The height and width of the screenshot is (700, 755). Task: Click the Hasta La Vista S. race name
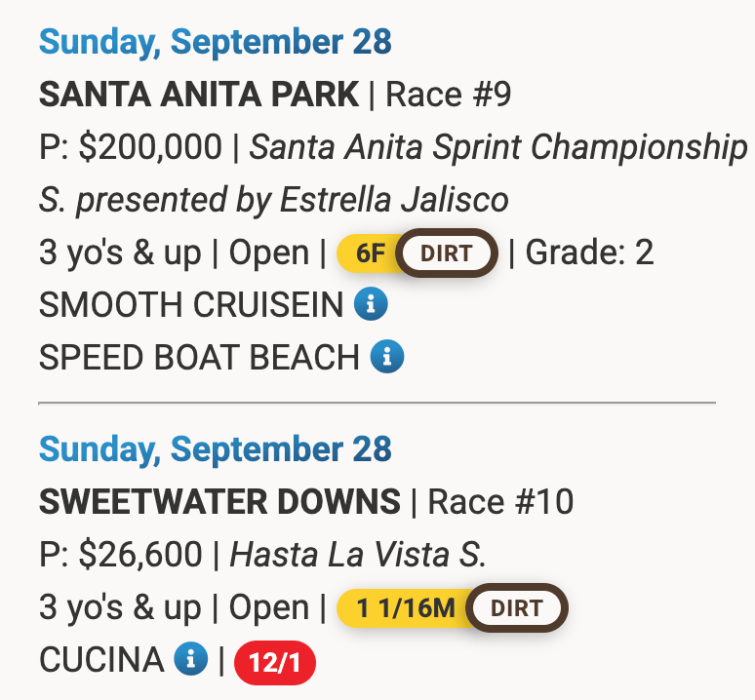[357, 555]
